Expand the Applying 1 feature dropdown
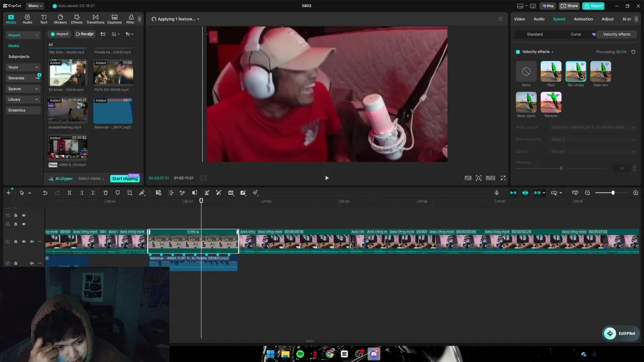Image resolution: width=644 pixels, height=362 pixels. click(176, 19)
